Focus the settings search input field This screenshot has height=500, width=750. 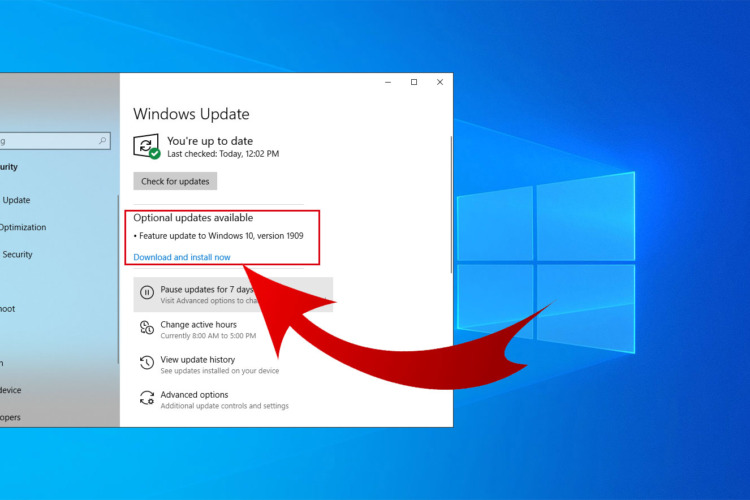(50, 142)
